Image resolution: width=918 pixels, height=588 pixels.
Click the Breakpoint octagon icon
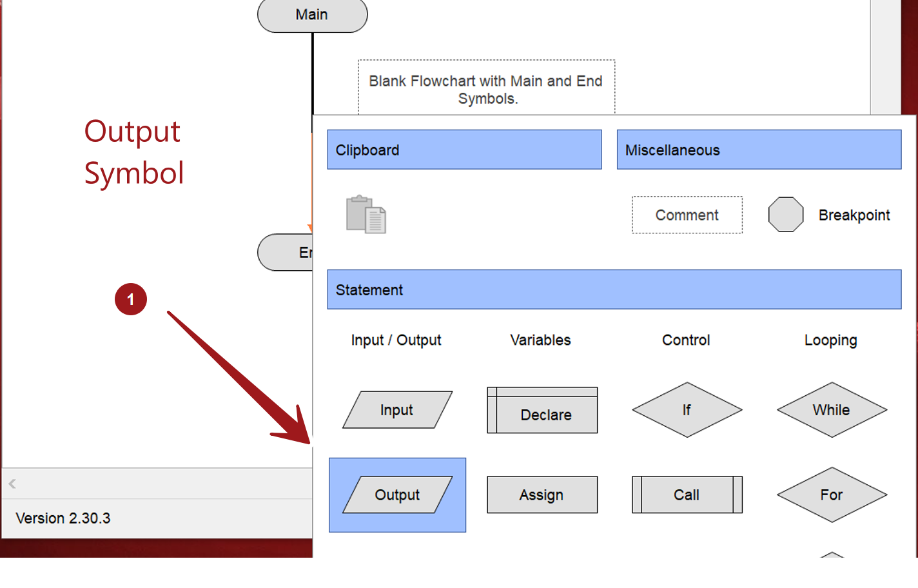tap(786, 215)
